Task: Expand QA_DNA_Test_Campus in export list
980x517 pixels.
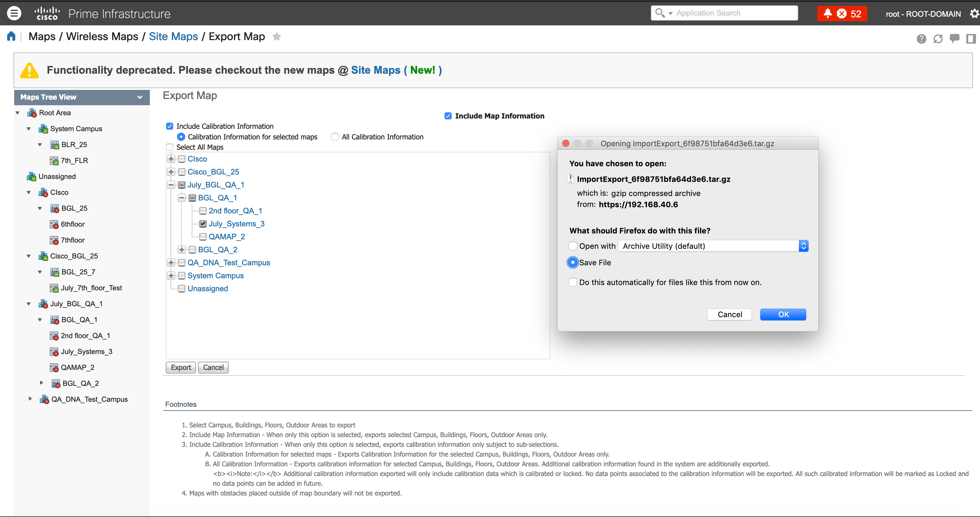Action: 171,263
